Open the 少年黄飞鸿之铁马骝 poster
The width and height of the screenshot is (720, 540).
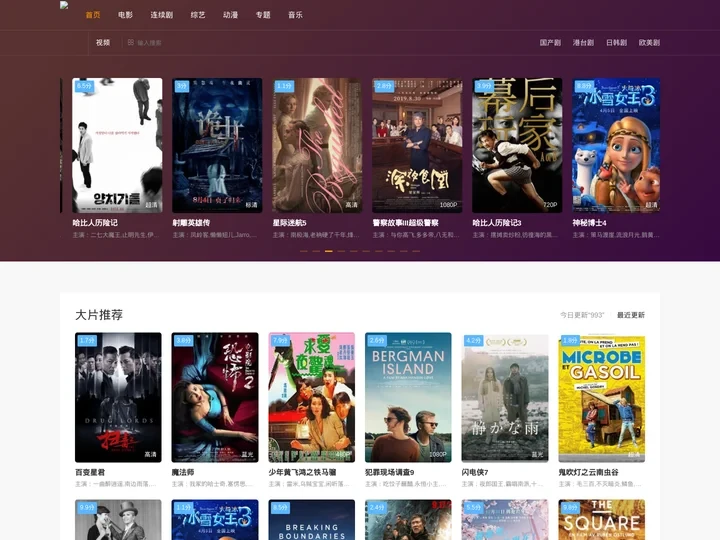click(x=311, y=397)
